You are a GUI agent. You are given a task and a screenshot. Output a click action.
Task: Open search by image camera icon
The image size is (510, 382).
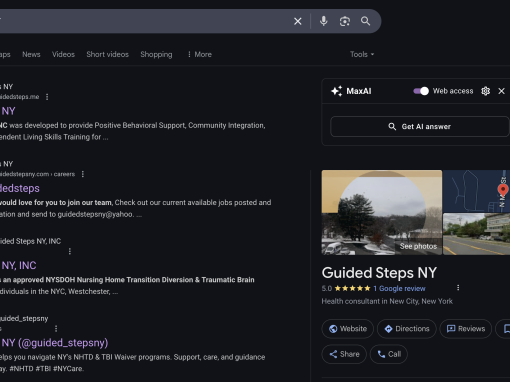click(345, 21)
